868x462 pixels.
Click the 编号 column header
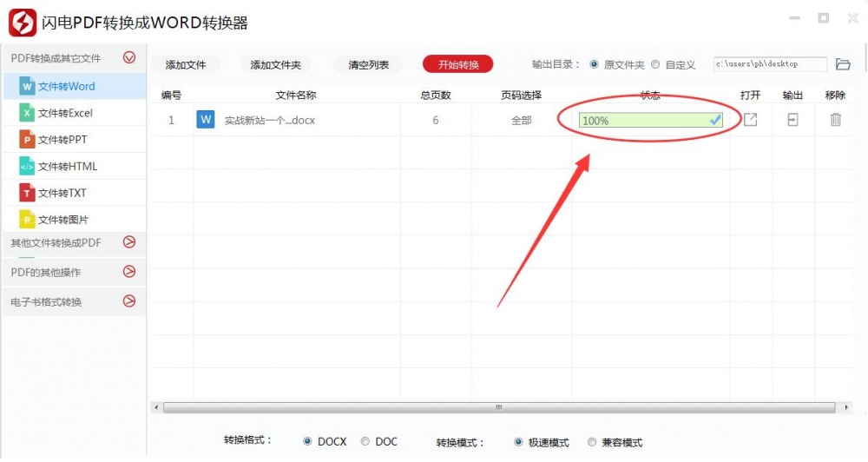pyautogui.click(x=171, y=96)
